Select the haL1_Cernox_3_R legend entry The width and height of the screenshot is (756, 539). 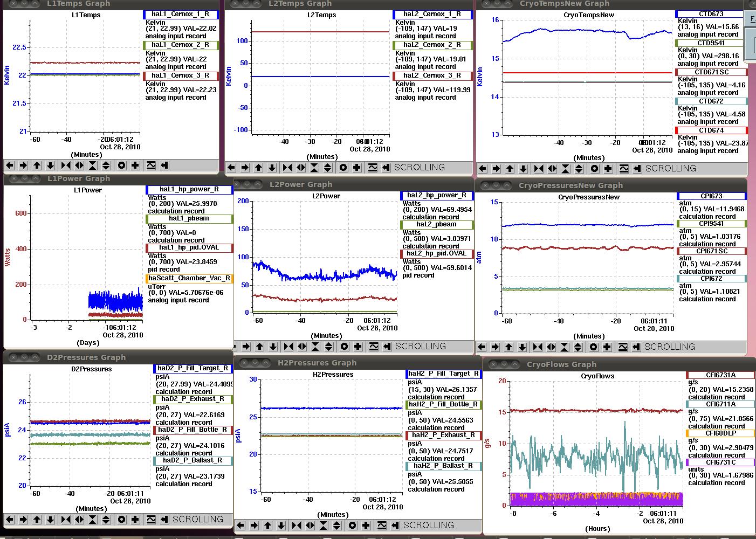point(181,76)
